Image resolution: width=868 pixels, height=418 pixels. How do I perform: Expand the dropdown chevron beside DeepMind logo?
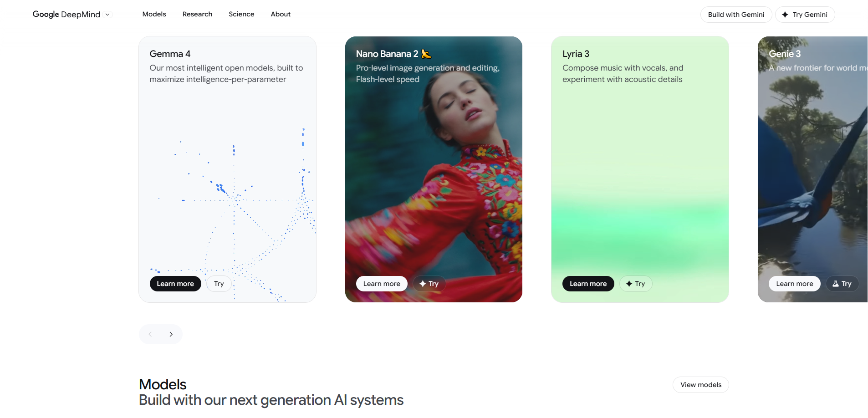[x=107, y=15]
